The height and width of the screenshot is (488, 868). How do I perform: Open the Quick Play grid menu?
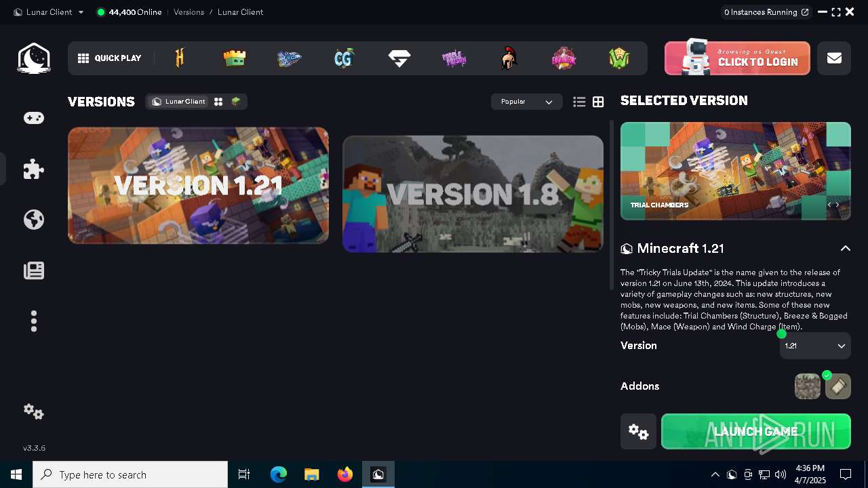(x=109, y=58)
